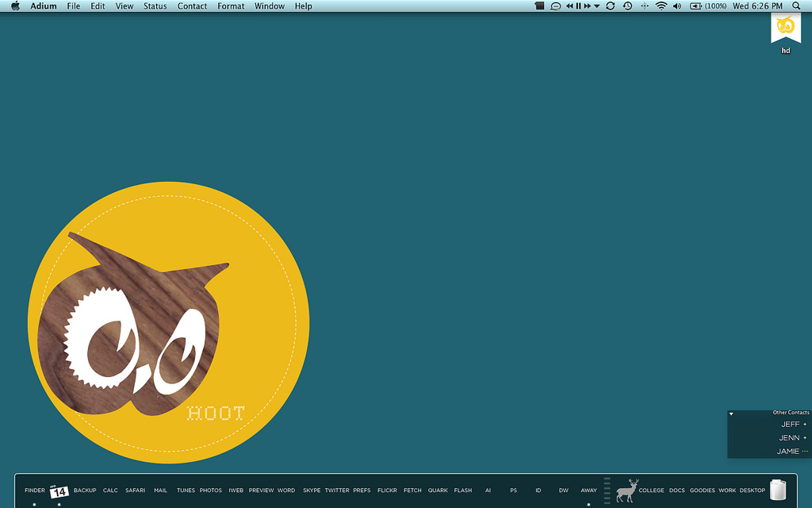This screenshot has height=508, width=812.
Task: Click the Adium speech bubble menu bar icon
Action: tap(556, 6)
